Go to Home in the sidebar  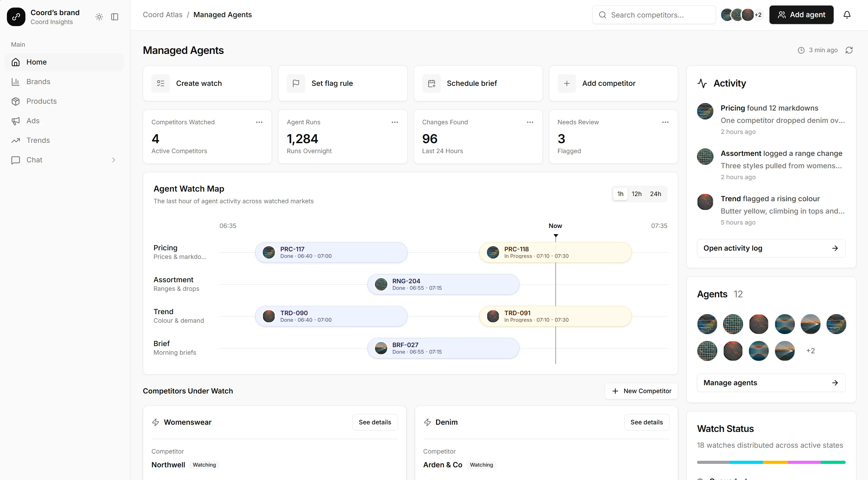coord(65,62)
